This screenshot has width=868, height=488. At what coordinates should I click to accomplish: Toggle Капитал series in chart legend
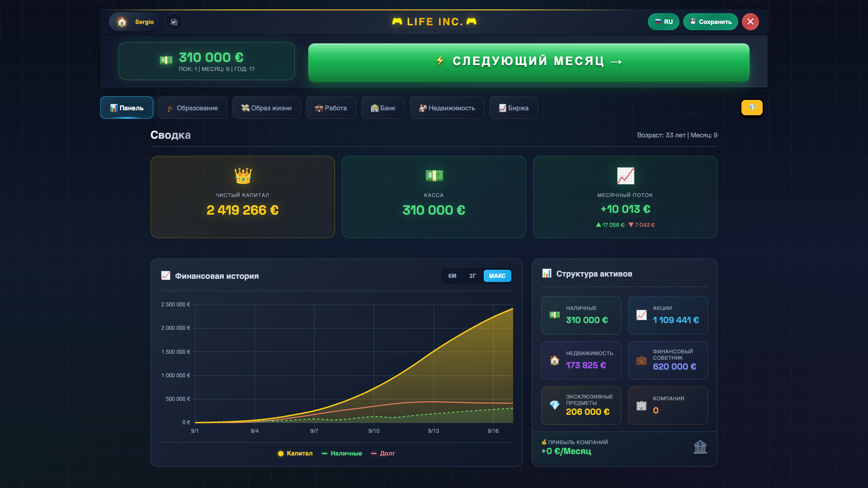coord(295,453)
